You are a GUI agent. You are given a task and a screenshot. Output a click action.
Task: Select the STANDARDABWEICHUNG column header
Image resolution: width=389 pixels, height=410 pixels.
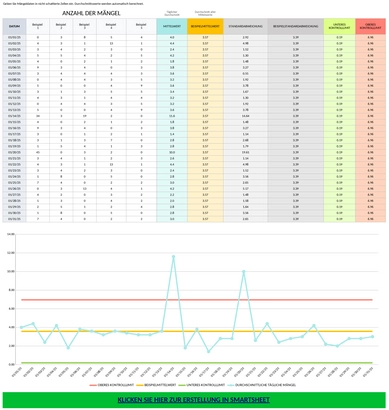[x=245, y=26]
